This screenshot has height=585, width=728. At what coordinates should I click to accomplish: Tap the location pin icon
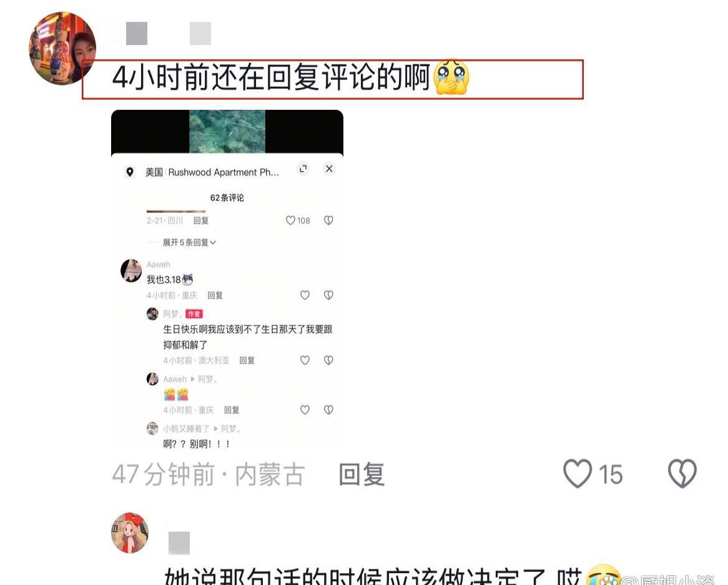tap(130, 172)
